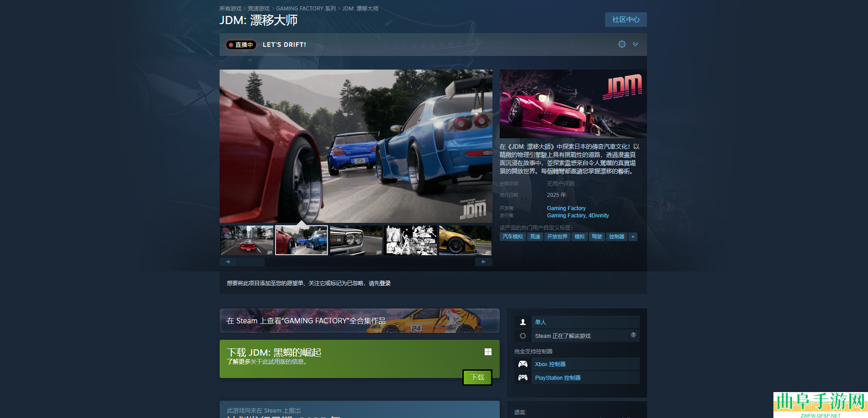Select the 模拟 tag
Screen dimensions: 868x418
(x=580, y=237)
